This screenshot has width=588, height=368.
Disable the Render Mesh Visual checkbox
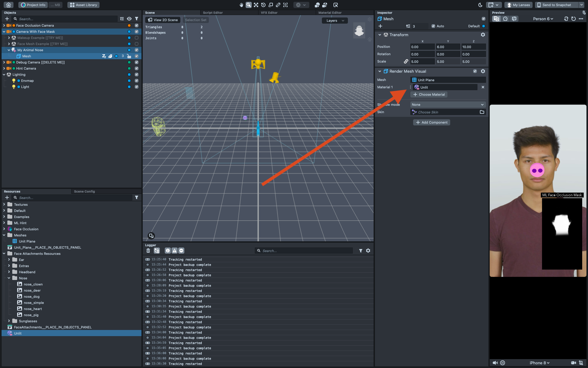pyautogui.click(x=475, y=71)
